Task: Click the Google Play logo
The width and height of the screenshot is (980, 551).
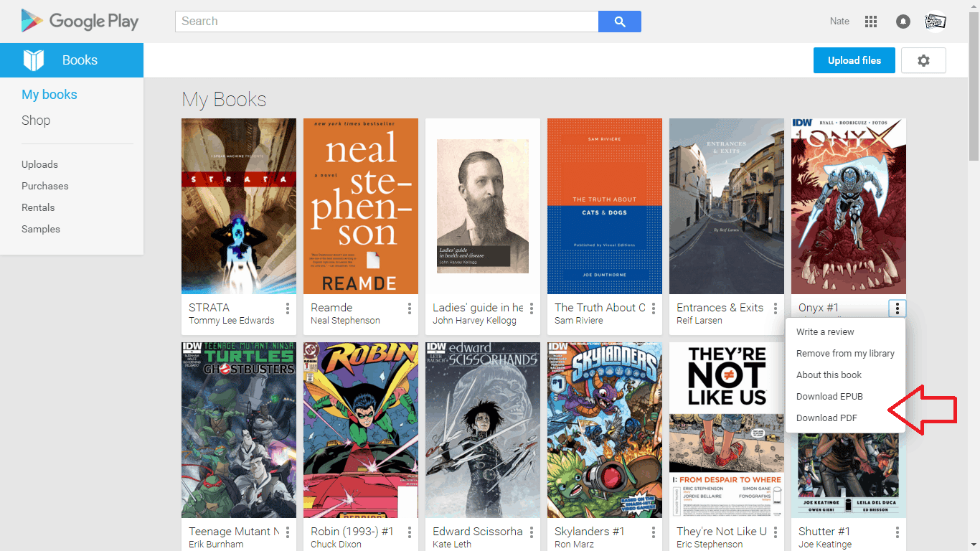Action: (x=80, y=22)
